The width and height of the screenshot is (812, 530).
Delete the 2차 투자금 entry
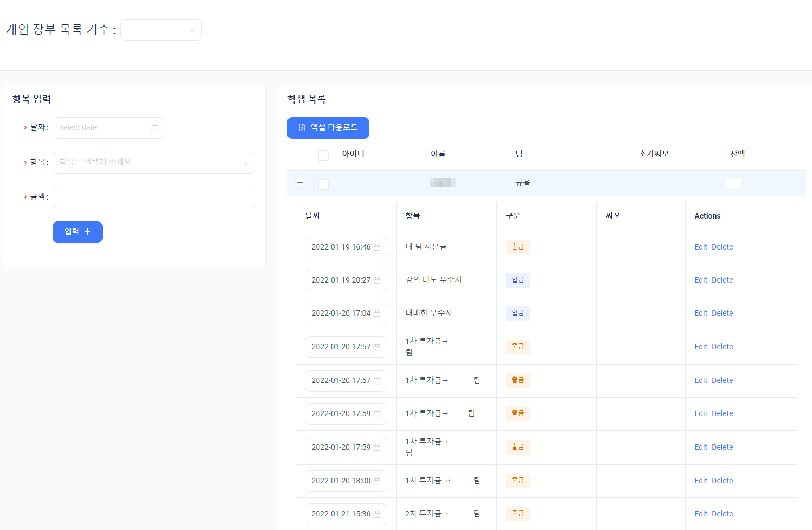(723, 514)
